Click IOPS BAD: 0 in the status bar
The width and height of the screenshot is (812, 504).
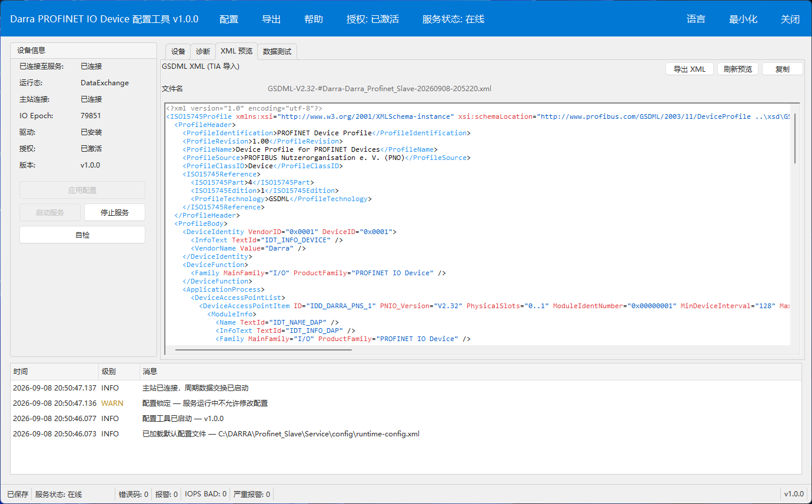coord(206,494)
